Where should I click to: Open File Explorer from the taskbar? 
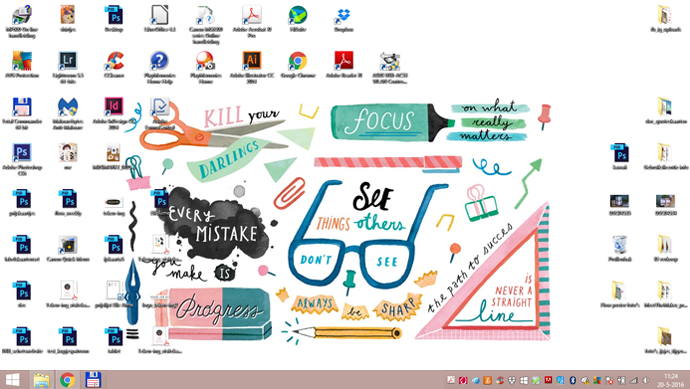pyautogui.click(x=42, y=380)
